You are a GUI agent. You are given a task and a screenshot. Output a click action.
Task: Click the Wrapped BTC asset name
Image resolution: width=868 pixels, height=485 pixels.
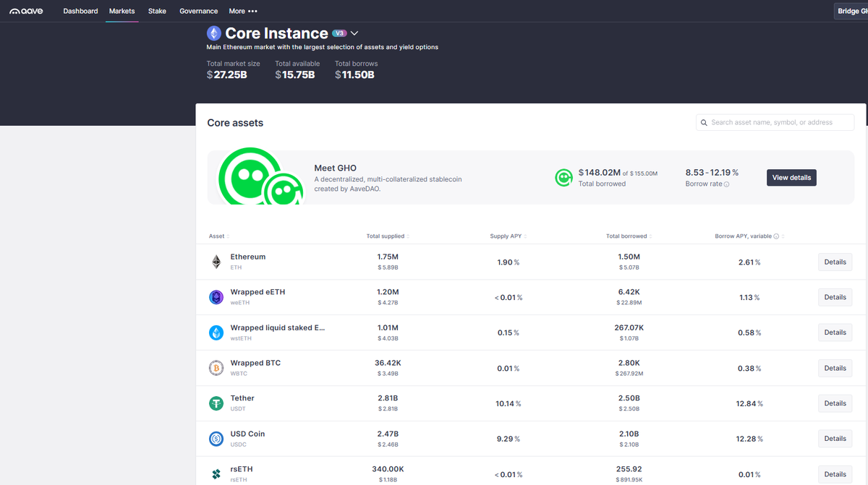(x=255, y=363)
